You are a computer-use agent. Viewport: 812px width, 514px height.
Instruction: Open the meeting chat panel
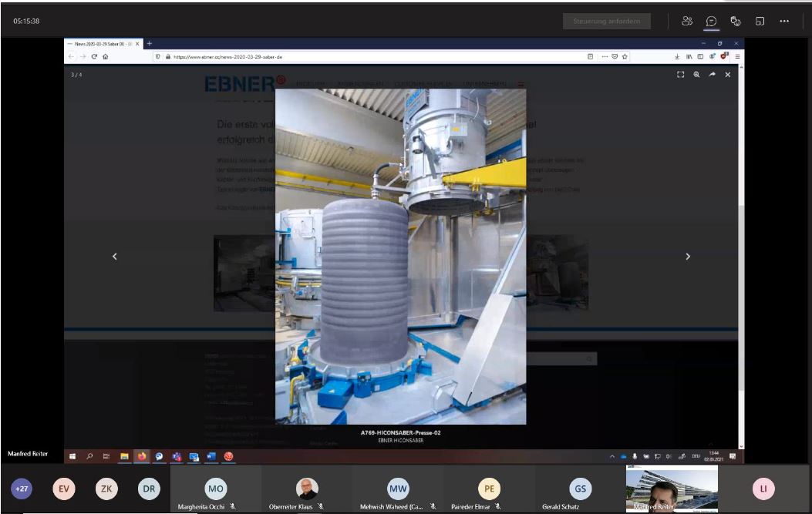[x=711, y=22]
